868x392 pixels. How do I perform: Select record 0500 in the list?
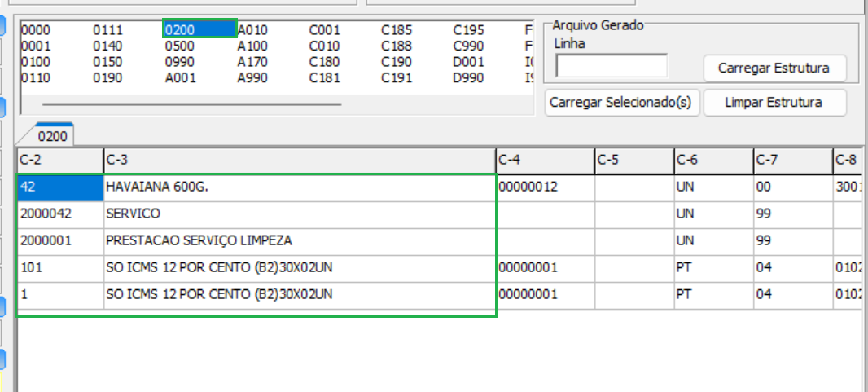179,46
